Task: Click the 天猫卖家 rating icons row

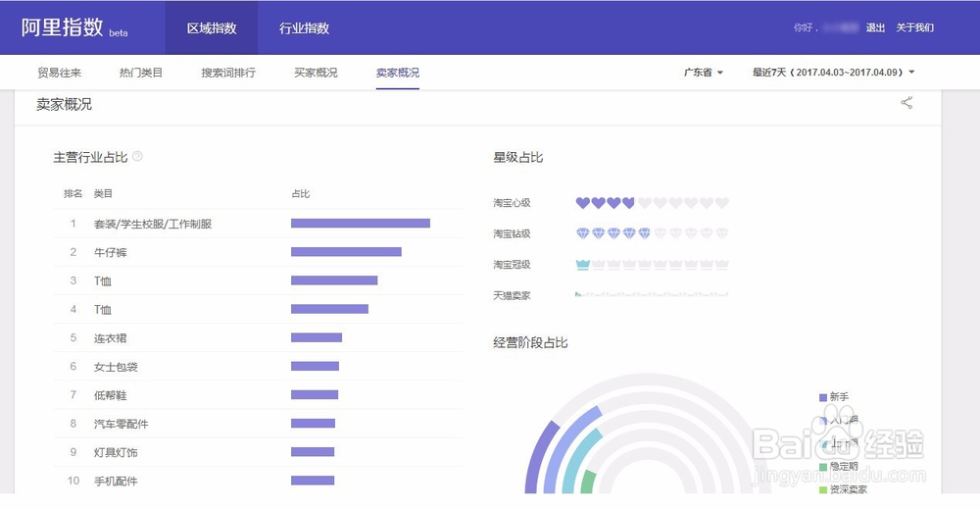Action: pyautogui.click(x=652, y=294)
